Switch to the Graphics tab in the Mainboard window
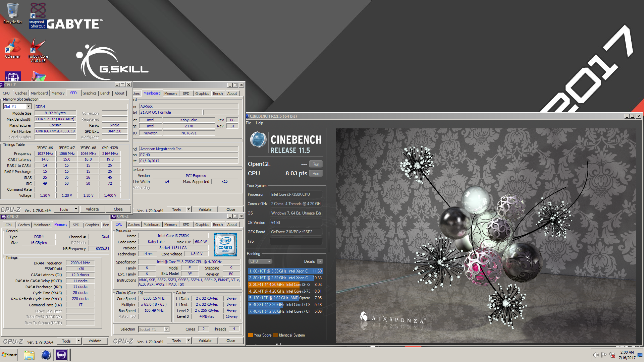Screen dimensions: 644x362 [202, 94]
